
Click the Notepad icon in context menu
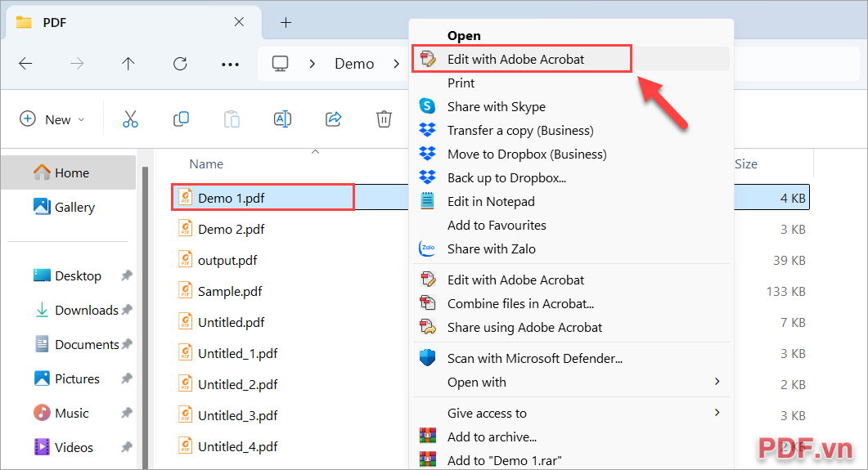tap(427, 201)
